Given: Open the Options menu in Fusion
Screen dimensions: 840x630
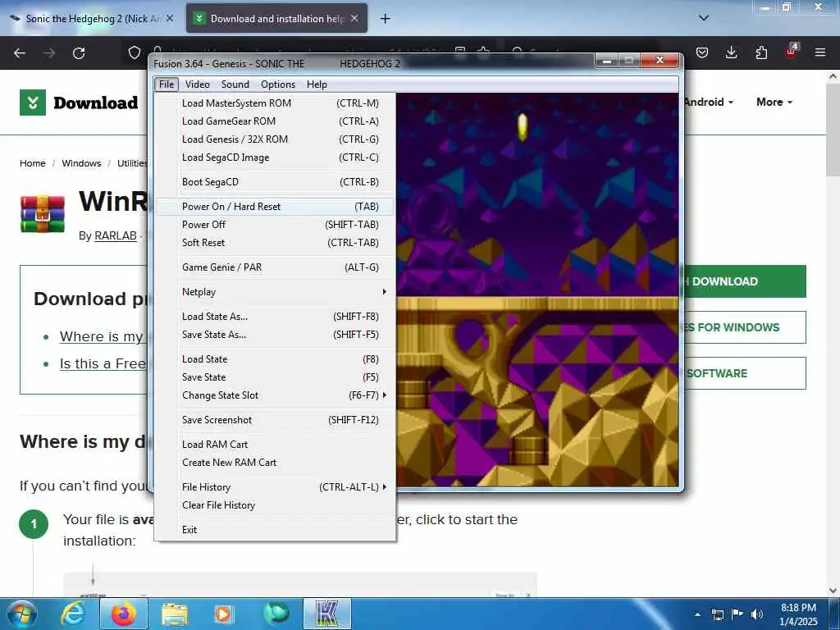Looking at the screenshot, I should pyautogui.click(x=277, y=84).
